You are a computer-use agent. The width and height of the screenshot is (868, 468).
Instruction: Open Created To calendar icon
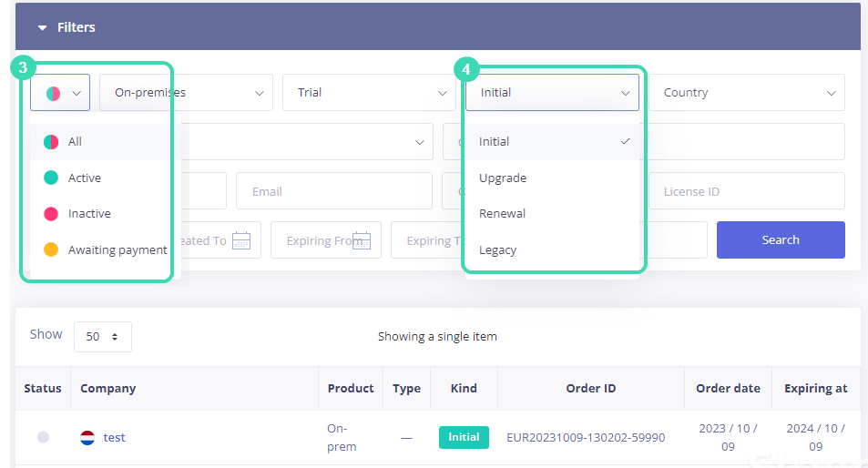[241, 240]
